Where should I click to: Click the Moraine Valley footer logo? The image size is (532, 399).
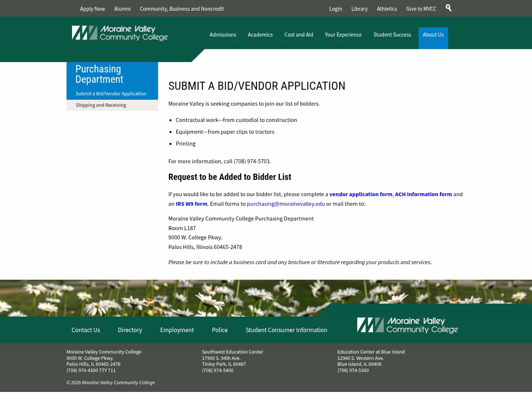(407, 325)
